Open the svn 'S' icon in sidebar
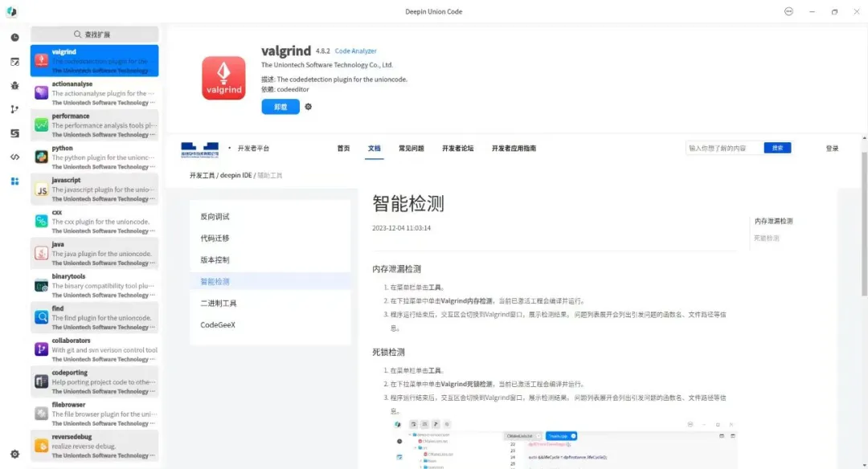This screenshot has height=469, width=868. 15,133
